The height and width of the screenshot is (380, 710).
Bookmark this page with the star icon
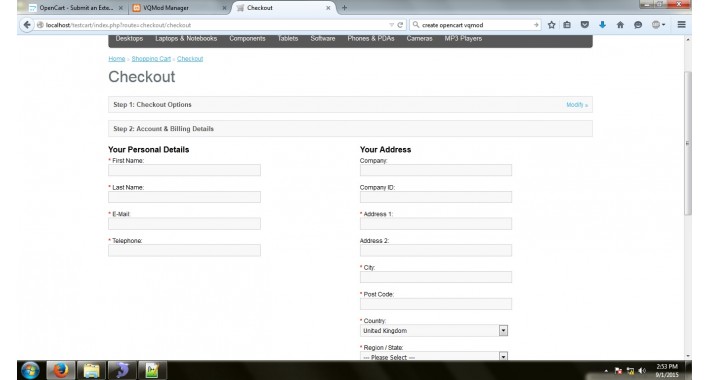click(552, 25)
